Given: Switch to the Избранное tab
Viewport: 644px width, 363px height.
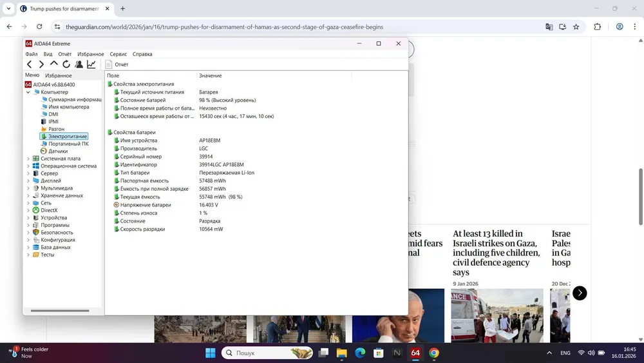Looking at the screenshot, I should click(x=59, y=75).
